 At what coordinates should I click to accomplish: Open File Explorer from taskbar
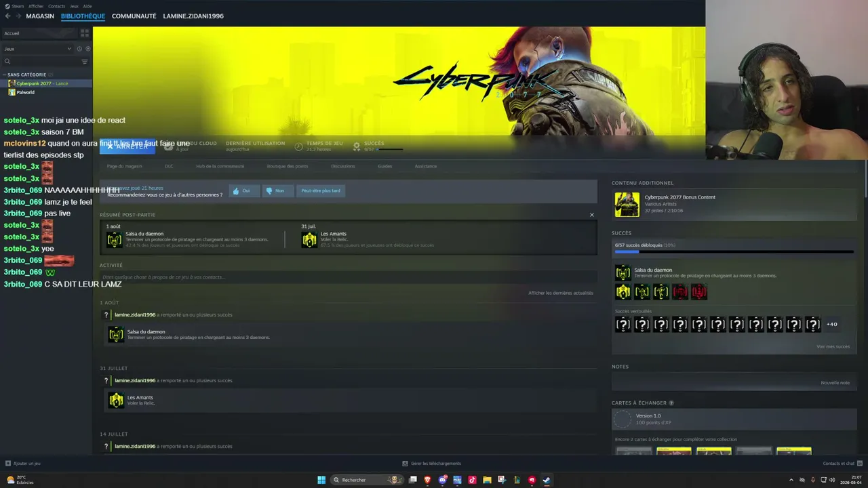click(x=487, y=480)
